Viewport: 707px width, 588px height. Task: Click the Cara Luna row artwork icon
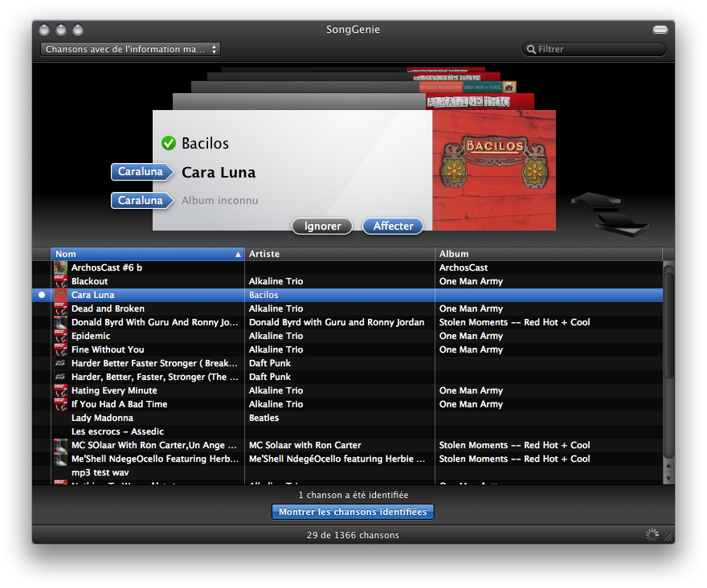tap(60, 295)
